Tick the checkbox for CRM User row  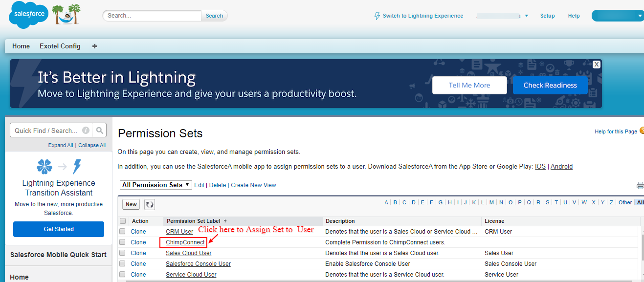pyautogui.click(x=123, y=232)
